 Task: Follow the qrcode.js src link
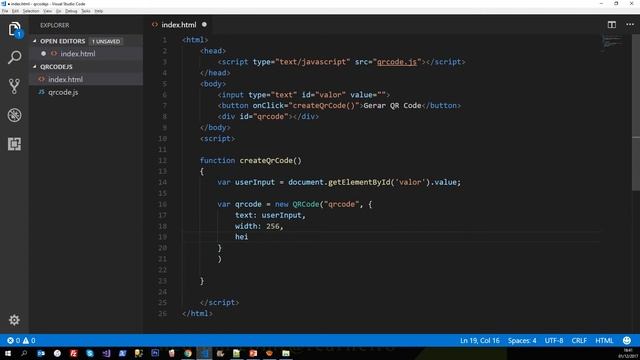pos(397,62)
